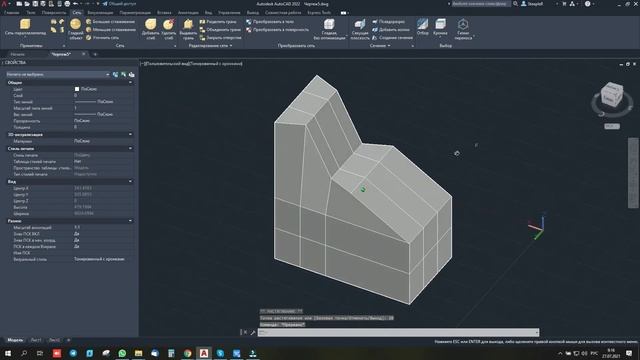Click the command line input field

(x=398, y=332)
